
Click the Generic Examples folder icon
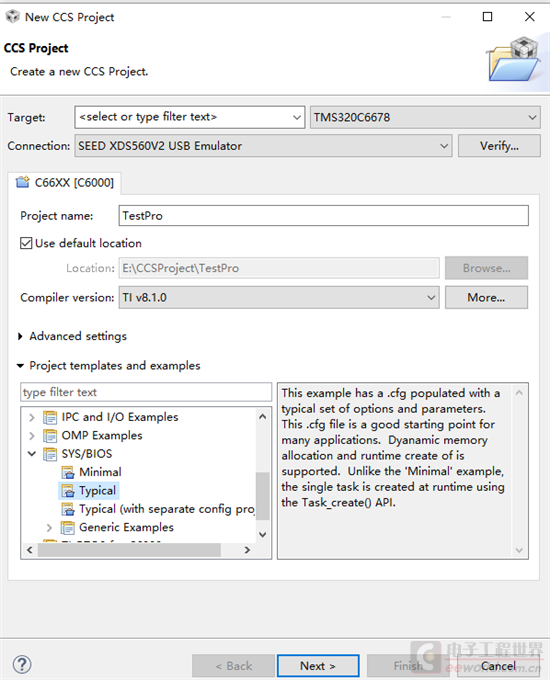coord(67,527)
